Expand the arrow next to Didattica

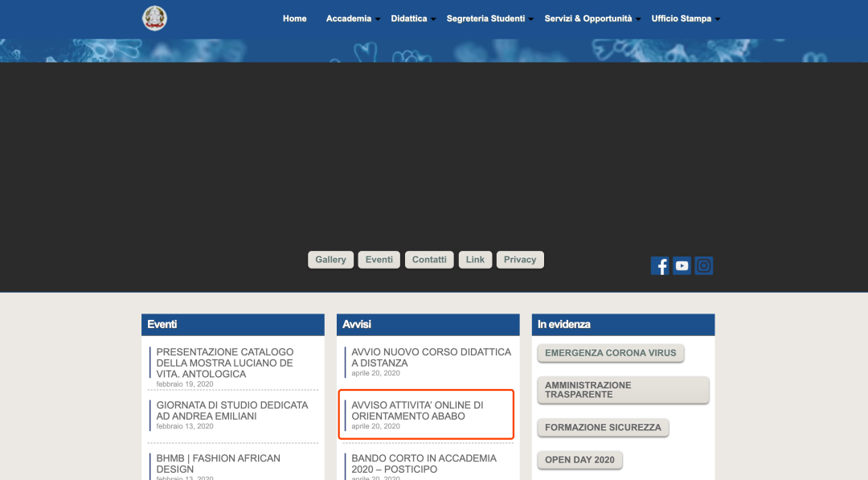(x=433, y=19)
